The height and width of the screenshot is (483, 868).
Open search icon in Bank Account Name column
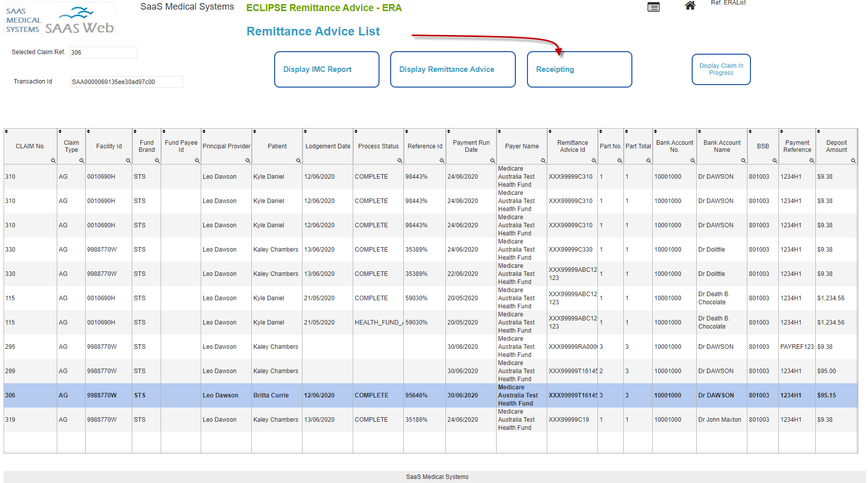[x=743, y=160]
